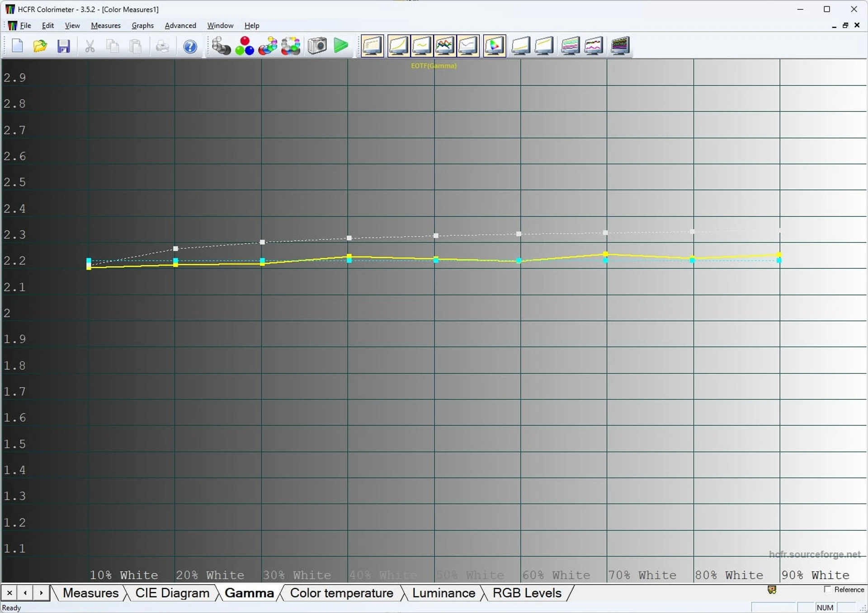This screenshot has height=613, width=868.
Task: Open the Edit menu
Action: [x=48, y=25]
